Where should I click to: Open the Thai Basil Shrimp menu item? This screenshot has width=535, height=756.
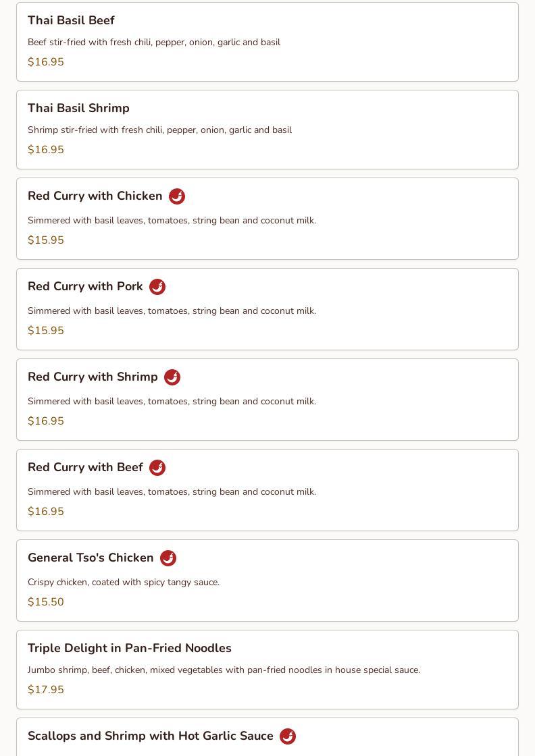[x=267, y=130]
